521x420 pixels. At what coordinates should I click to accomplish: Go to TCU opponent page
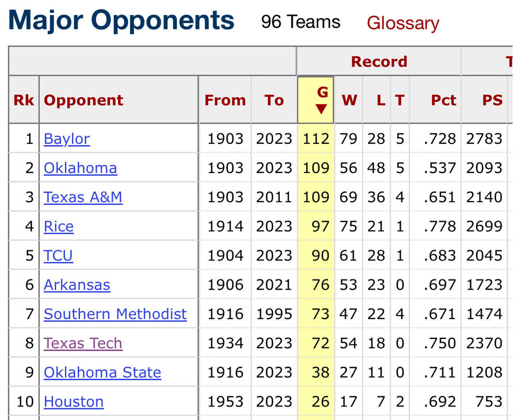pos(58,255)
